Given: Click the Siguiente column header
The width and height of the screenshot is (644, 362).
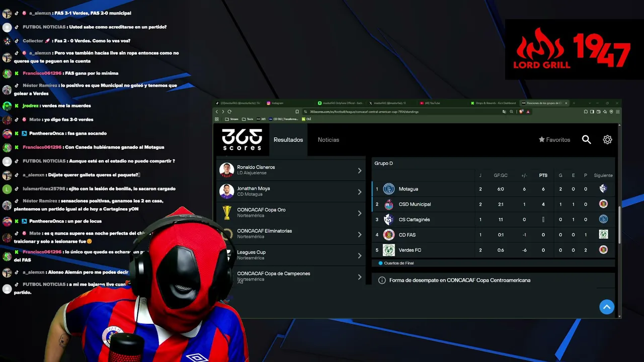Looking at the screenshot, I should [x=603, y=175].
